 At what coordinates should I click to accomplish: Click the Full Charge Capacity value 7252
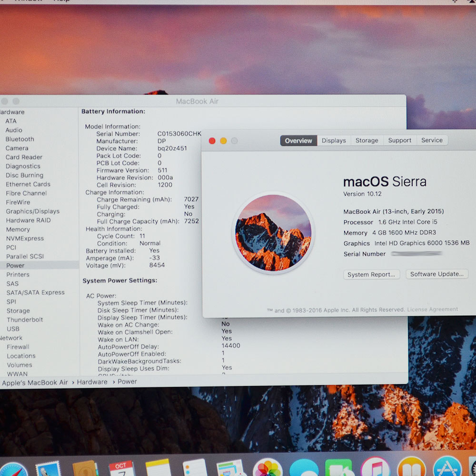(x=191, y=221)
